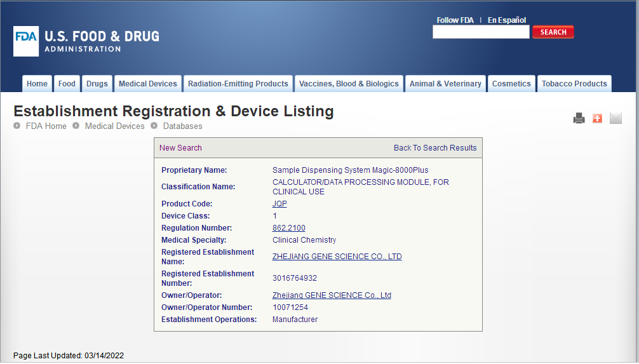Image resolution: width=639 pixels, height=364 pixels.
Task: Go to Databases breadcrumb
Action: pos(182,126)
